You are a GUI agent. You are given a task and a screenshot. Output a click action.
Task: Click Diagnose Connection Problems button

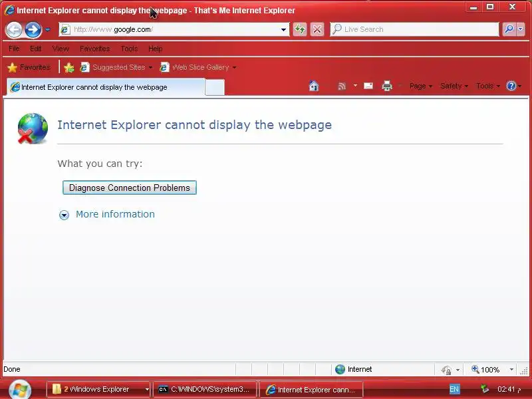(x=130, y=188)
